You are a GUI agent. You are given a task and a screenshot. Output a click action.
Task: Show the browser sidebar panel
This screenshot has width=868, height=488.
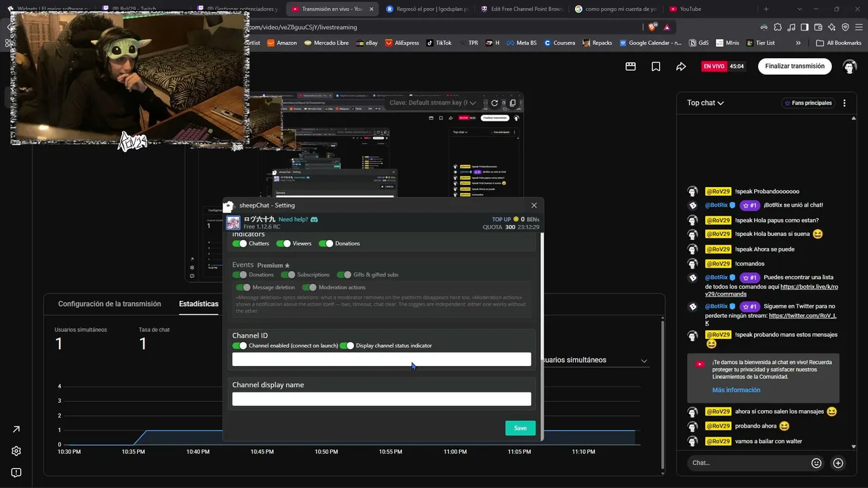(x=804, y=27)
